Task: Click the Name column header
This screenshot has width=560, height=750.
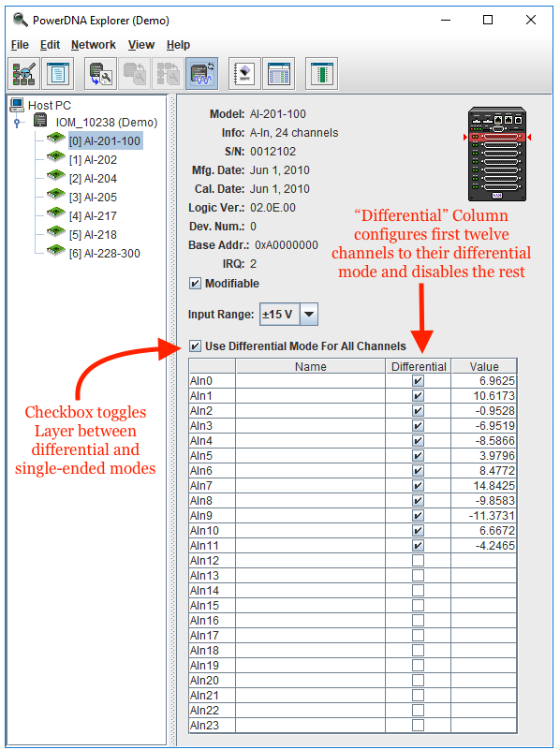Action: (x=310, y=366)
